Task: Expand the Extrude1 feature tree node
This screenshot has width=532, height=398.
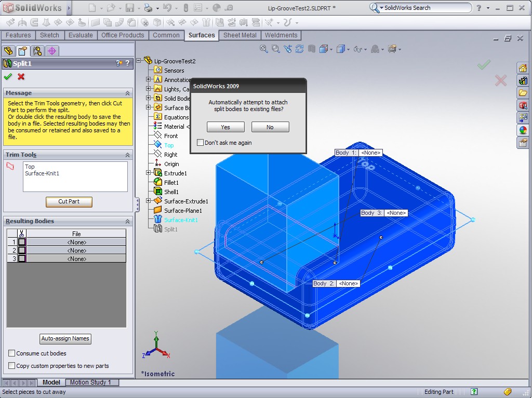Action: [x=149, y=173]
